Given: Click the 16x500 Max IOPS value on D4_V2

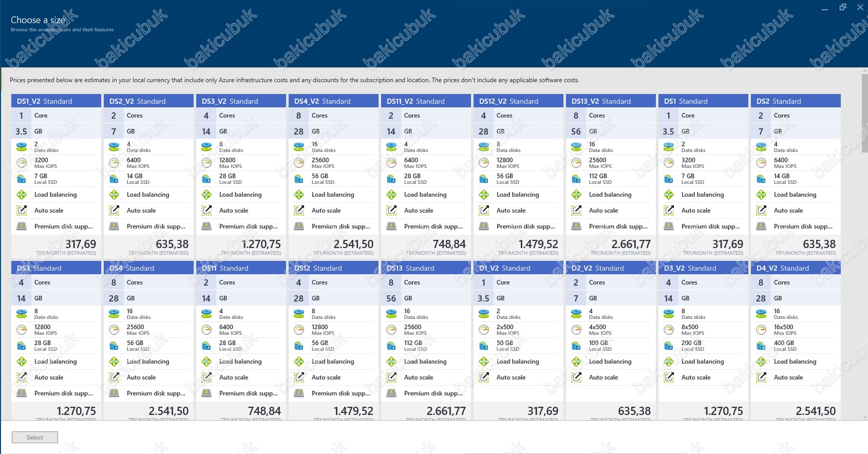Looking at the screenshot, I should [x=783, y=327].
